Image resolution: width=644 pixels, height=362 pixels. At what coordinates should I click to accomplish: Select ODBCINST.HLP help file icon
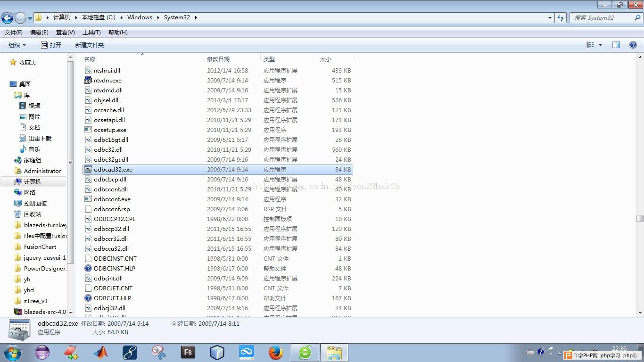coord(88,268)
